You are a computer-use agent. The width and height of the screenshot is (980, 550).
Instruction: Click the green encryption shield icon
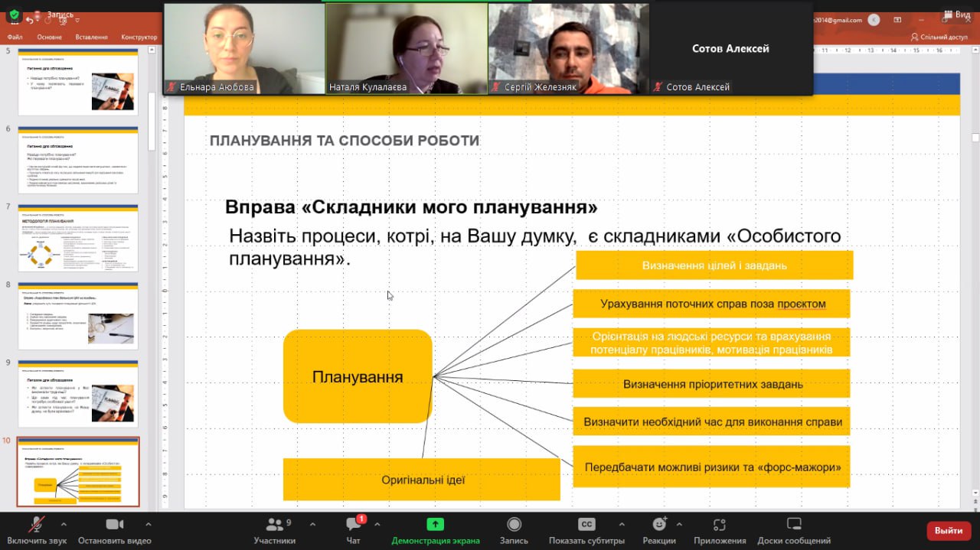pyautogui.click(x=13, y=15)
